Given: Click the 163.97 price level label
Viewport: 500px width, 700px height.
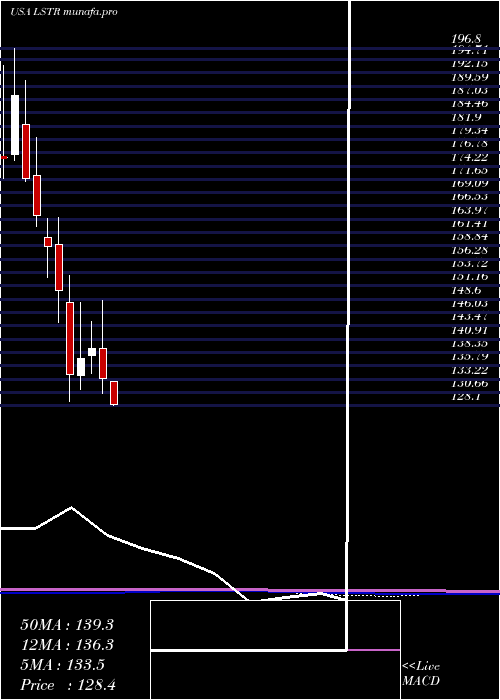Looking at the screenshot, I should [469, 209].
